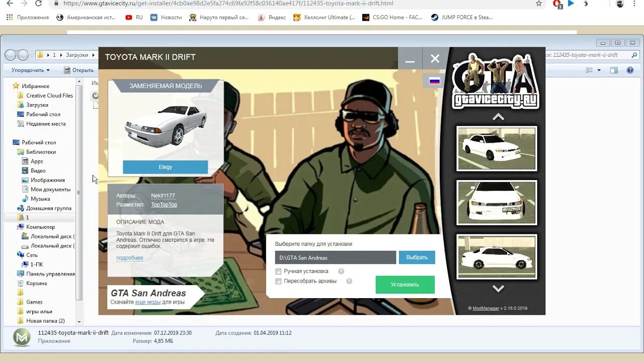The image size is (644, 362).
Task: Open help icon next to Ручная установка
Action: click(x=341, y=271)
